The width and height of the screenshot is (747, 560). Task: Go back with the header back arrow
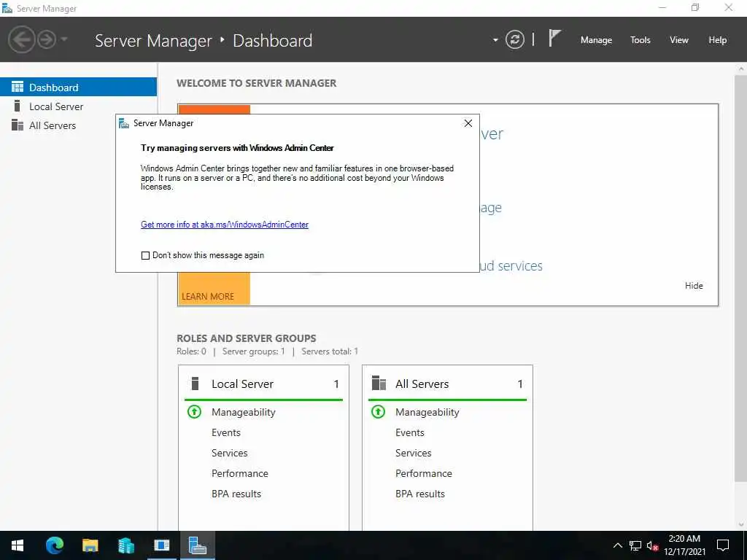21,39
